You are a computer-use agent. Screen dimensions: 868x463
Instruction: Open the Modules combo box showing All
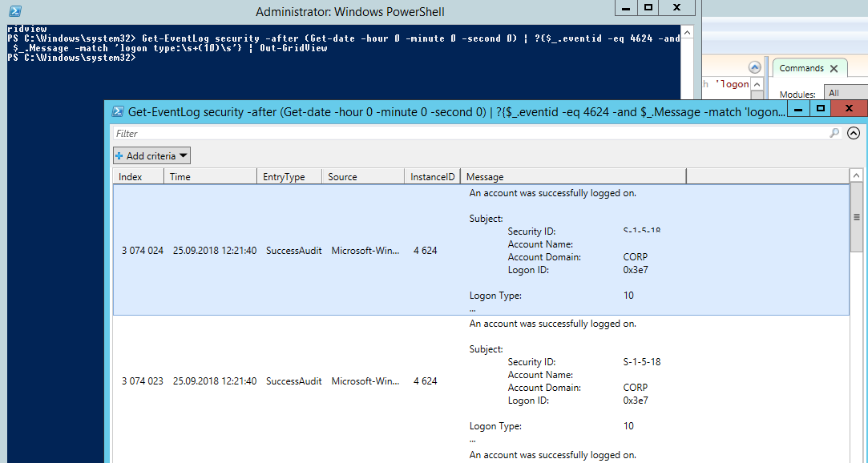[x=845, y=94]
